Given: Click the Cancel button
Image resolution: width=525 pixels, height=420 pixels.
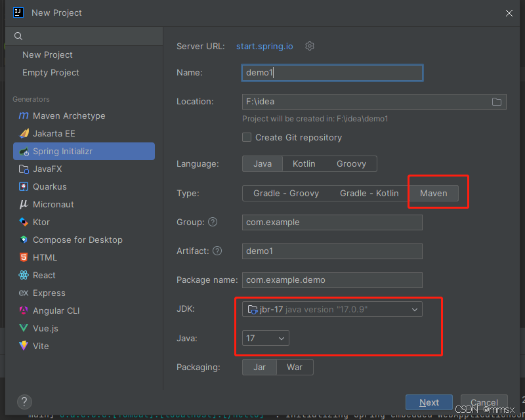Looking at the screenshot, I should tap(484, 402).
